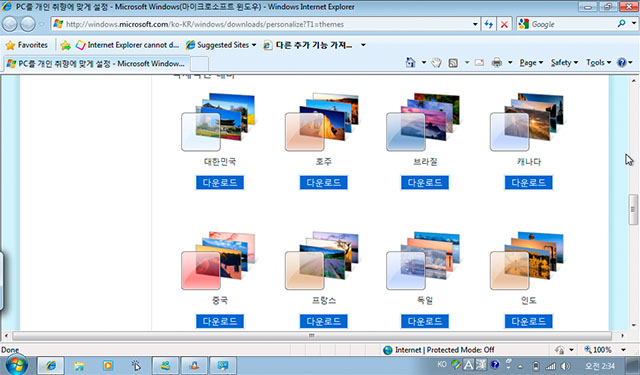Click the Help question mark icon

pos(622,62)
